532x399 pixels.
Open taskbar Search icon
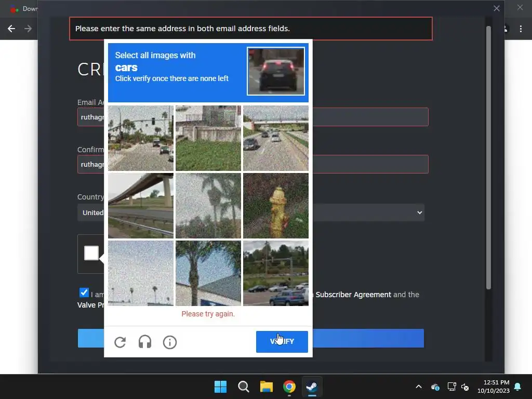pyautogui.click(x=243, y=387)
